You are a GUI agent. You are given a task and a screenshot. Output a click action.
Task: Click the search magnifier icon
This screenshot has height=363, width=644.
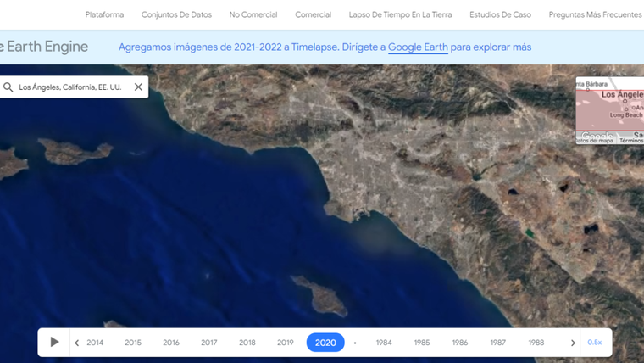[8, 87]
